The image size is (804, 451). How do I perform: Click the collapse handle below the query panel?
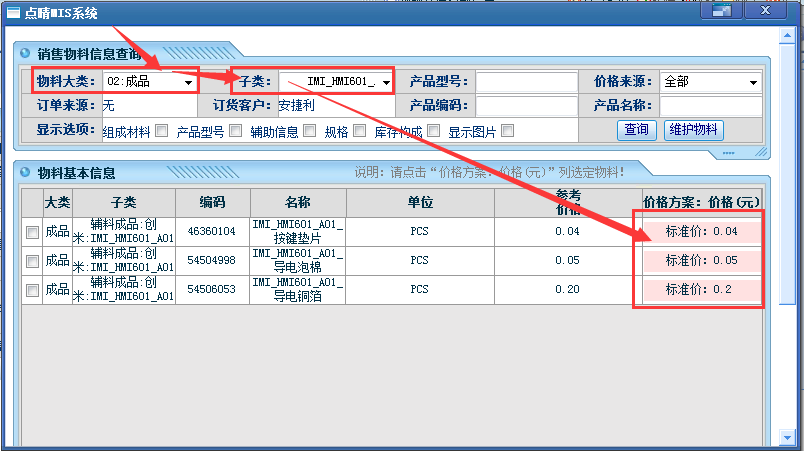[x=729, y=153]
